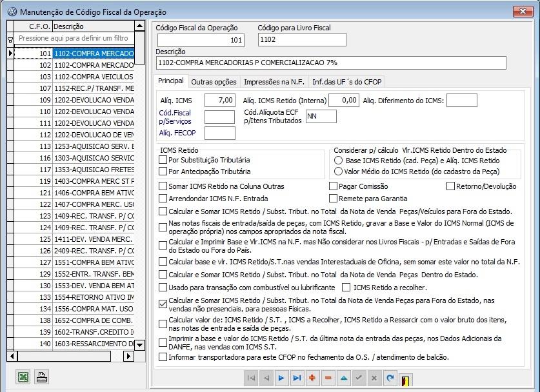Click filter row Pressione aqui para definir

tap(74, 38)
